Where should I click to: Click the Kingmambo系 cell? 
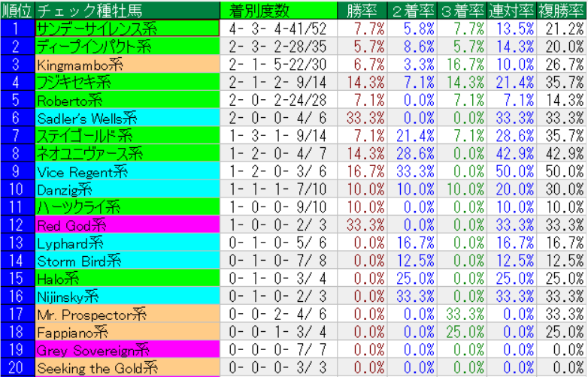point(127,64)
